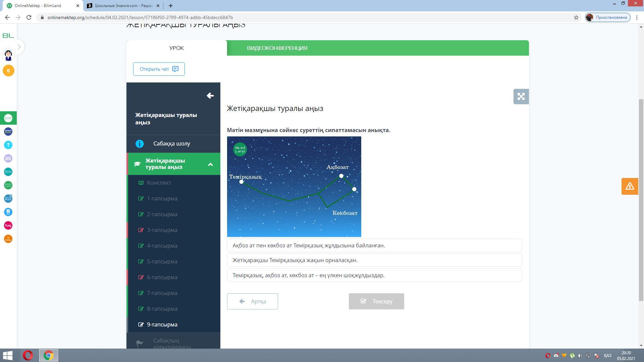Open the Opera browser from taskbar

pos(28,355)
